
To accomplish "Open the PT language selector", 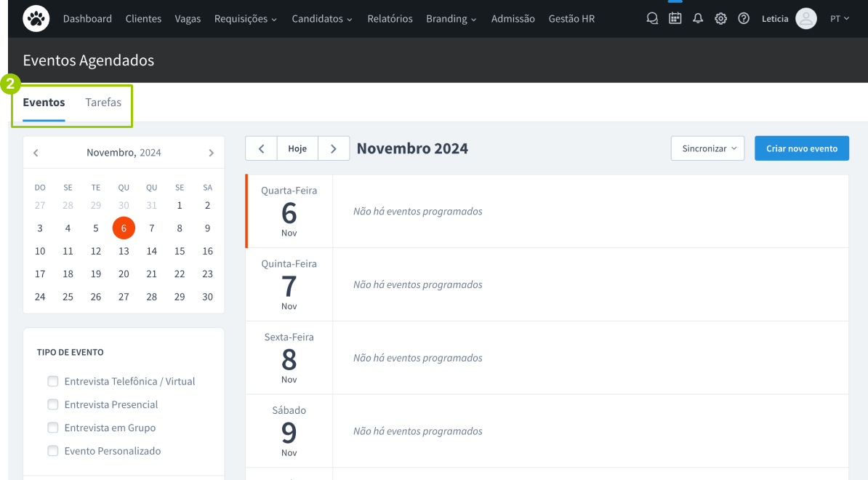I will (839, 19).
